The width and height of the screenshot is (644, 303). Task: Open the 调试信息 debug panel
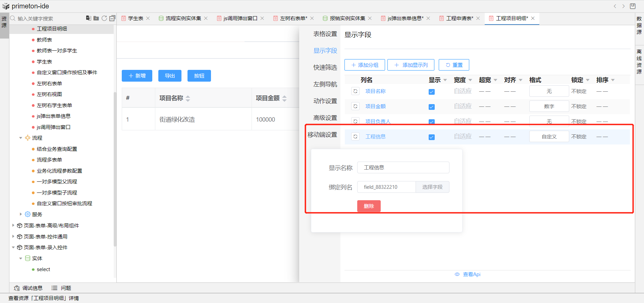coord(28,288)
